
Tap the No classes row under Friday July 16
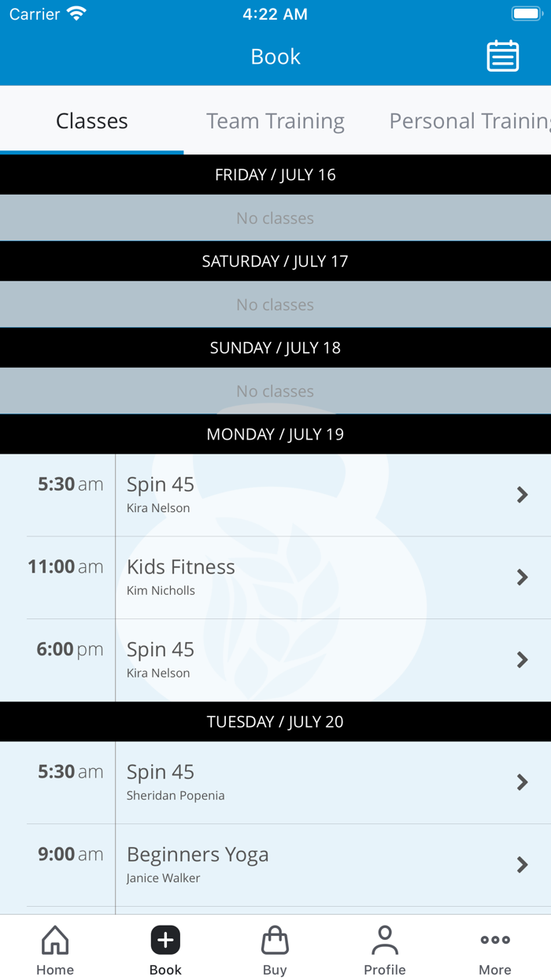point(275,218)
